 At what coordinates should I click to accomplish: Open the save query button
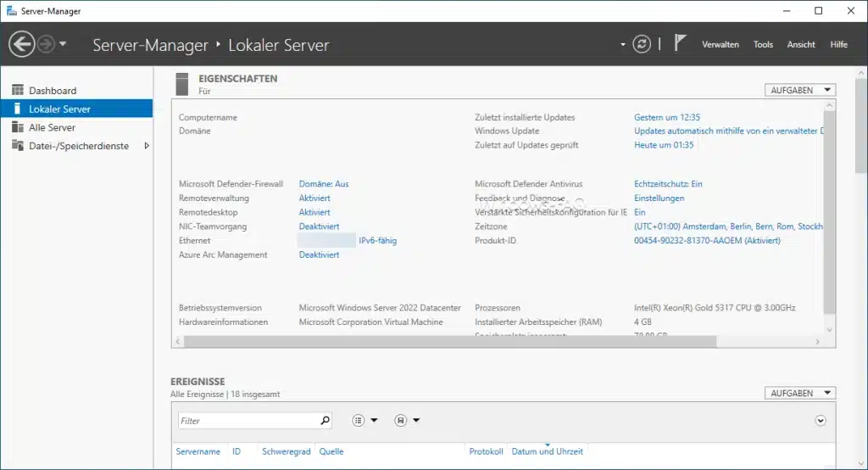coord(401,421)
